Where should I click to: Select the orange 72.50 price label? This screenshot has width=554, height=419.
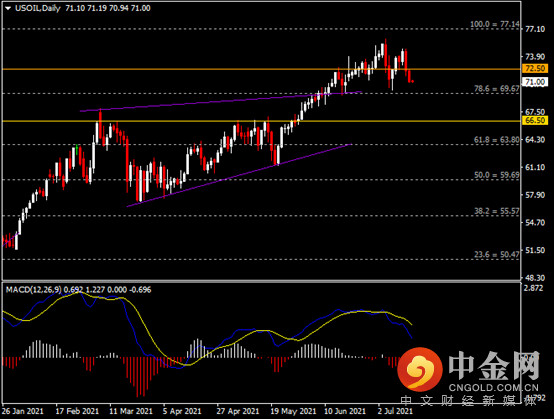point(535,68)
